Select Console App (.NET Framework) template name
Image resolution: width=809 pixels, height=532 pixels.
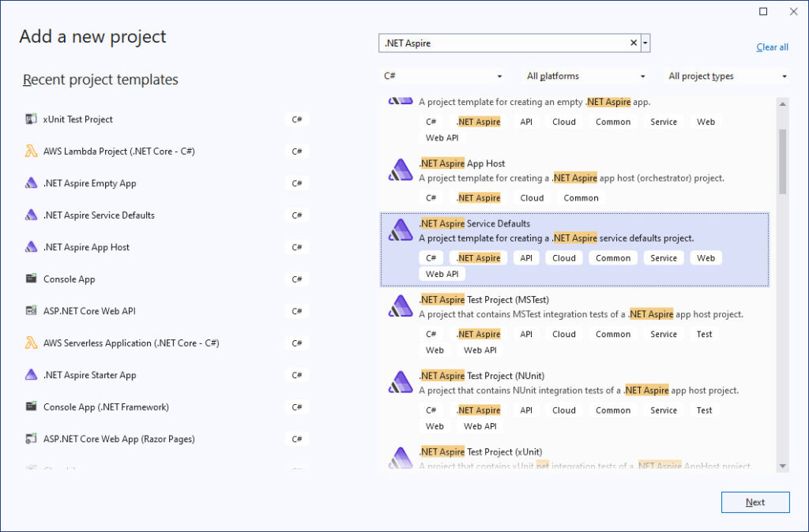(107, 406)
